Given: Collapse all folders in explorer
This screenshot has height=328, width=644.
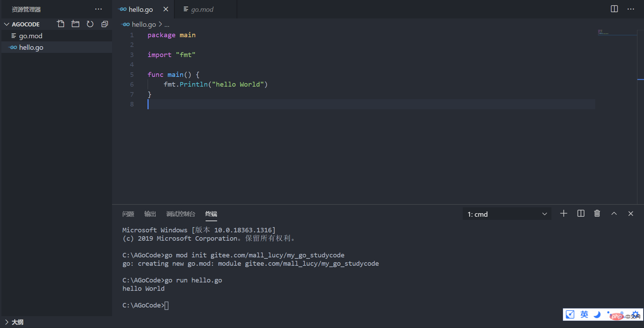Looking at the screenshot, I should pyautogui.click(x=105, y=24).
